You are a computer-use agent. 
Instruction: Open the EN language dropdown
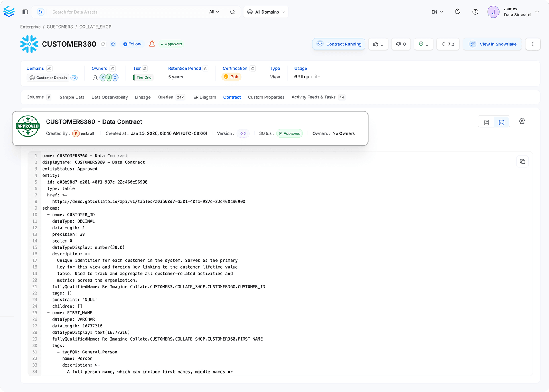click(437, 12)
